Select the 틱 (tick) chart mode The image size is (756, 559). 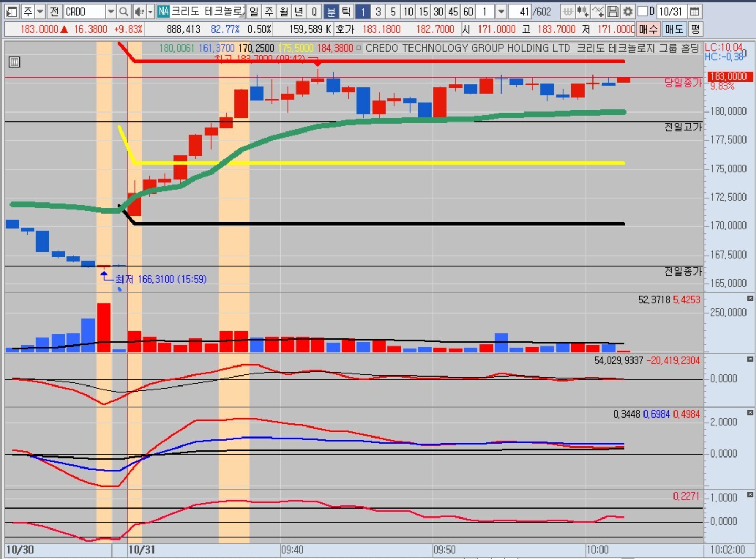[x=346, y=11]
